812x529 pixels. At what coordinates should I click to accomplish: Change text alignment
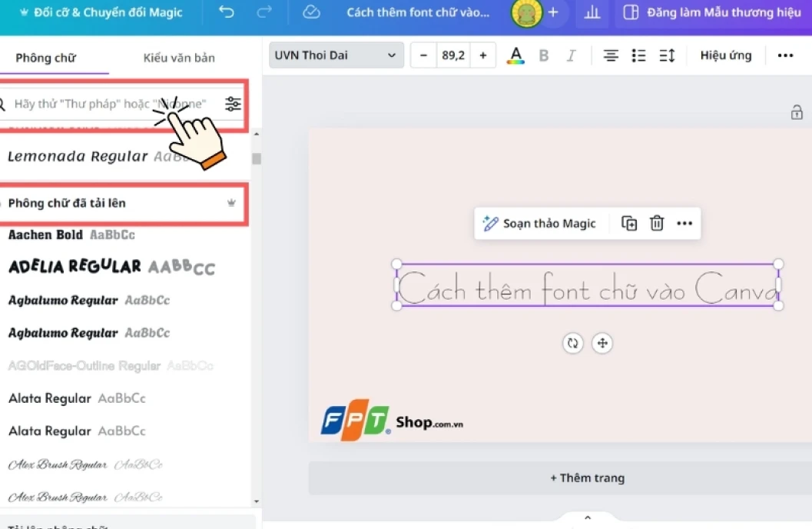[611, 55]
